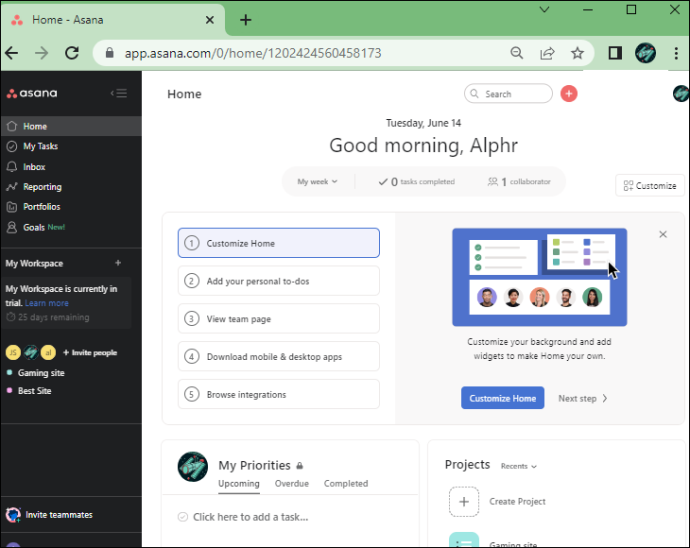Click the zoom magnifier icon in address bar
Viewport: 690px width, 548px height.
(517, 53)
